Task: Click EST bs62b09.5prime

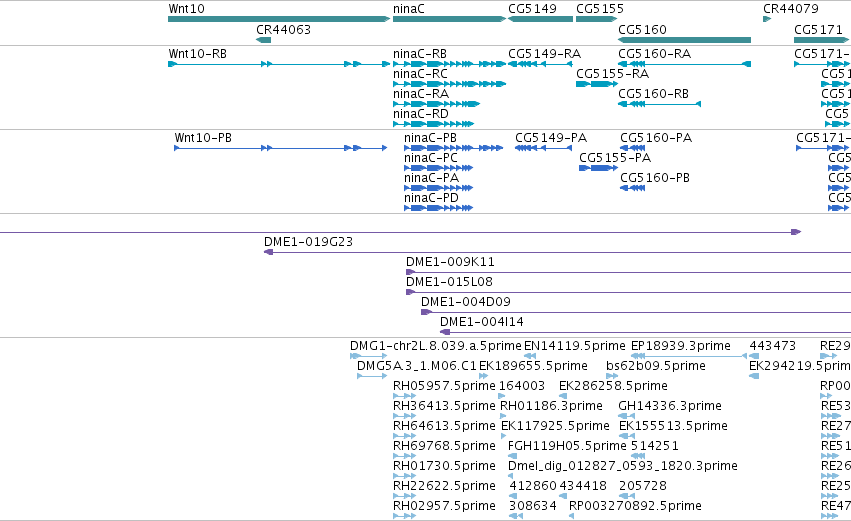Action: [612, 376]
